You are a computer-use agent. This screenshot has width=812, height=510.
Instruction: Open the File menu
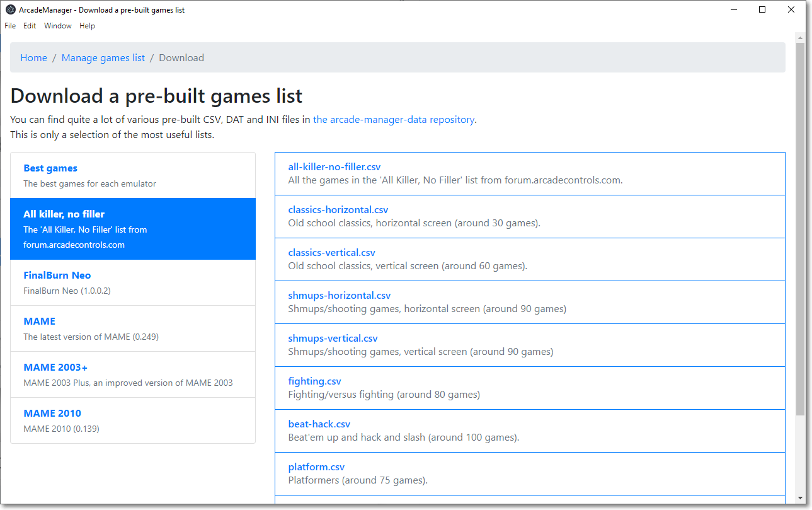pos(10,26)
